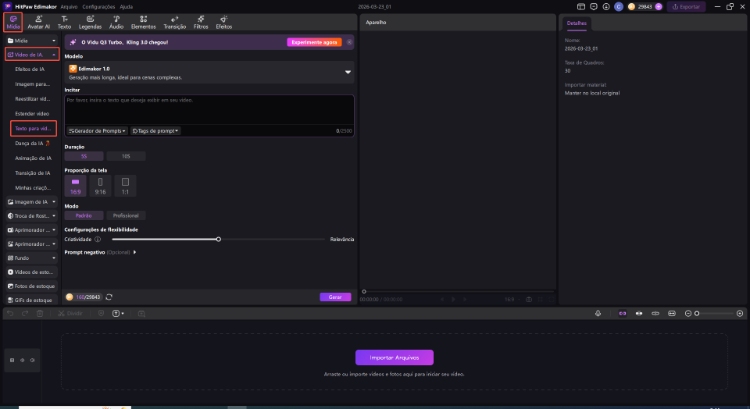This screenshot has height=409, width=750.
Task: Open the Mídia tool tab
Action: pos(13,22)
